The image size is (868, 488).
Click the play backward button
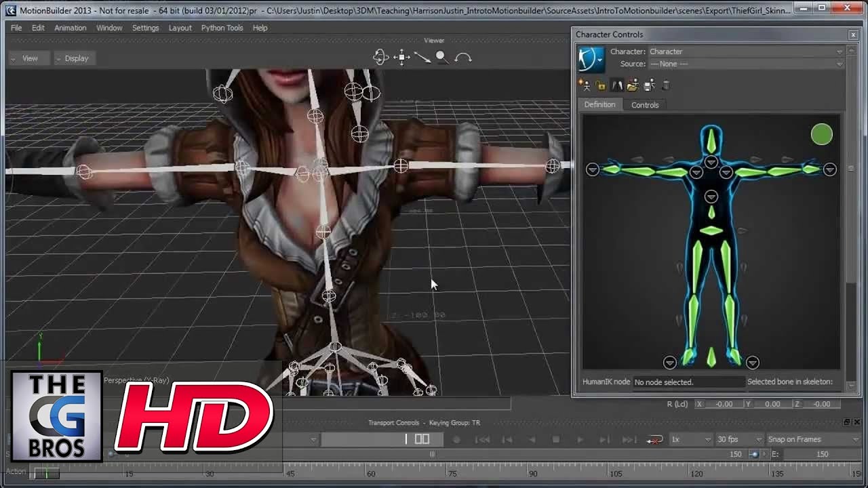(532, 439)
